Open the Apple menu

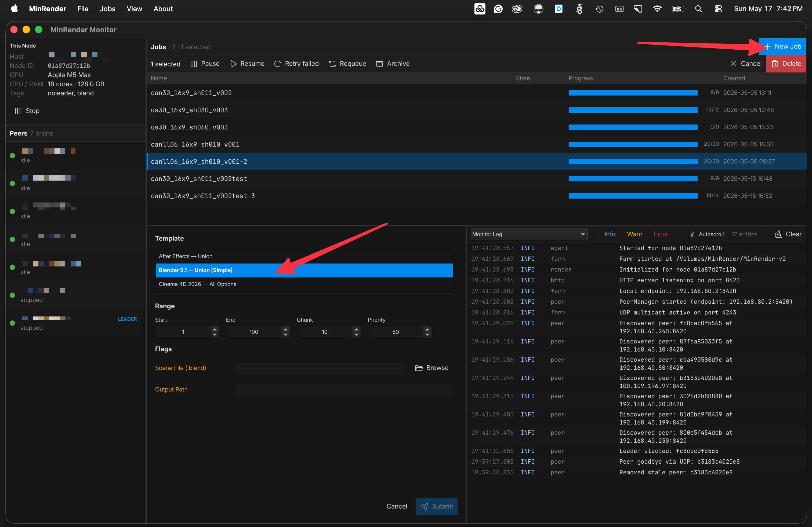pyautogui.click(x=14, y=9)
